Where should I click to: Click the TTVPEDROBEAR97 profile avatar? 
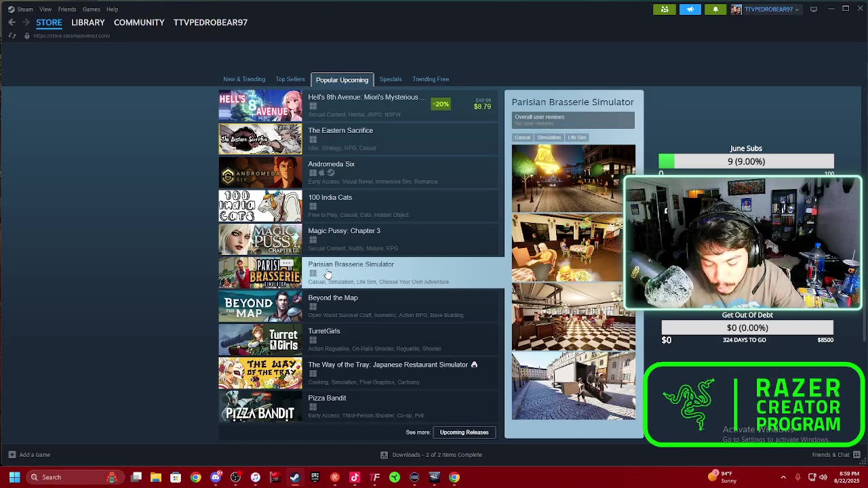[x=736, y=9]
